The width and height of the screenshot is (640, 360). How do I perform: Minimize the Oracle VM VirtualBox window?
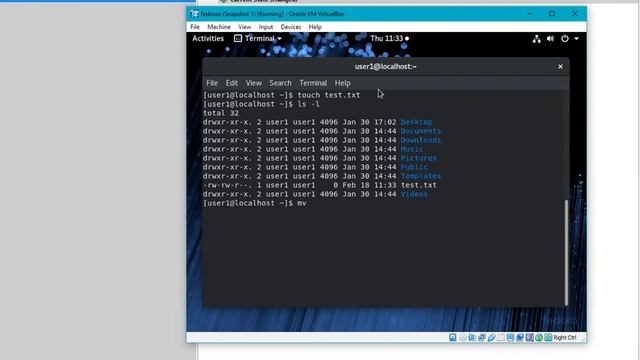[x=529, y=14]
